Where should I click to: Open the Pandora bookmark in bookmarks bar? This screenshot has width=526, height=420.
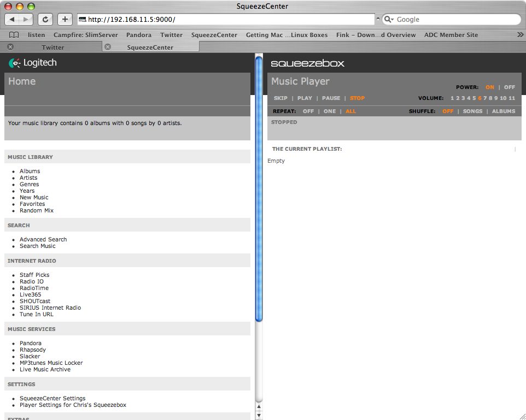coord(139,35)
